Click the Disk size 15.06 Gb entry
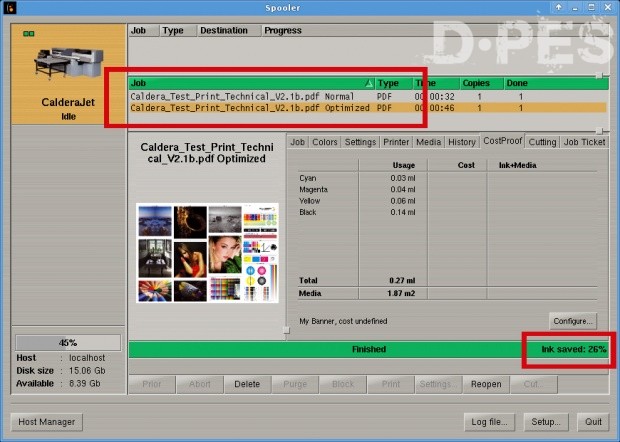This screenshot has width=620, height=442. (x=61, y=371)
